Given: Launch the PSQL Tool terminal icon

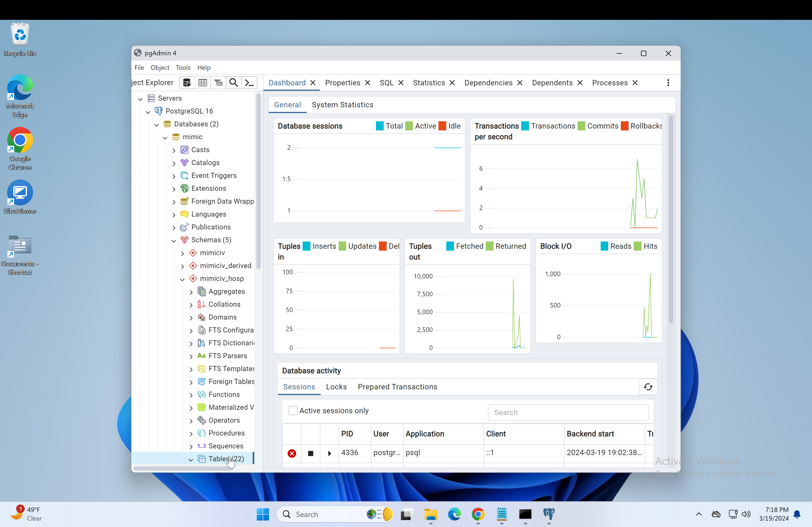Looking at the screenshot, I should tap(249, 83).
